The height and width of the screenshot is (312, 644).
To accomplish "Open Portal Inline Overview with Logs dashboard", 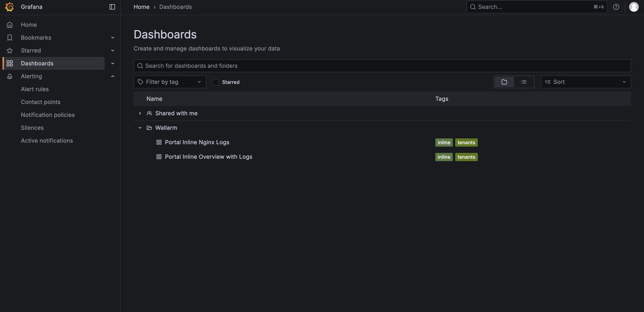I will pos(208,157).
